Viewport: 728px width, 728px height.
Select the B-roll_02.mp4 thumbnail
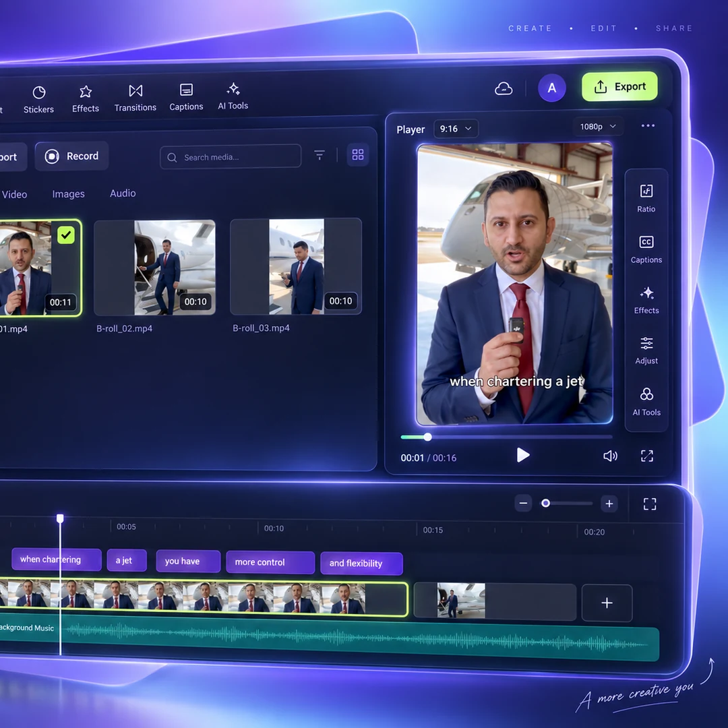coord(154,268)
